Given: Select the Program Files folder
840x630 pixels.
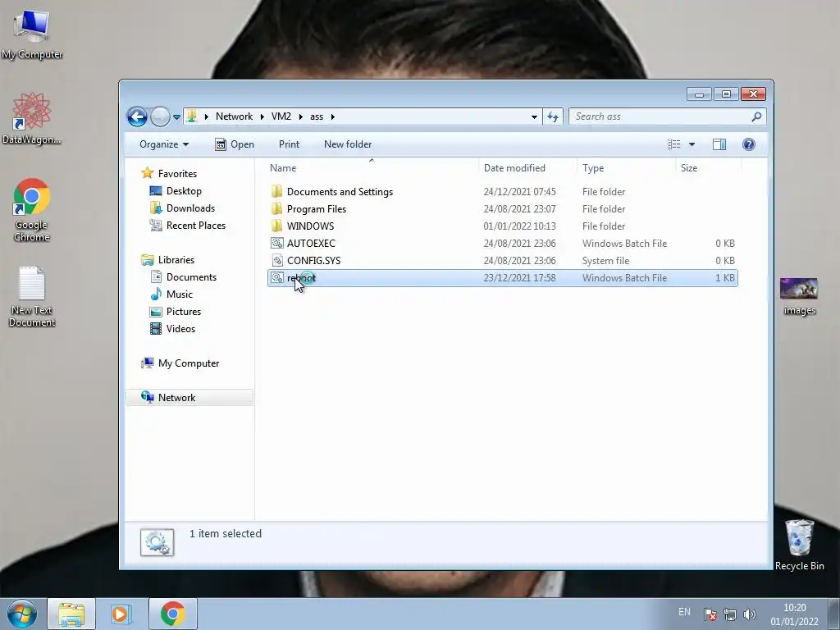Looking at the screenshot, I should click(316, 209).
